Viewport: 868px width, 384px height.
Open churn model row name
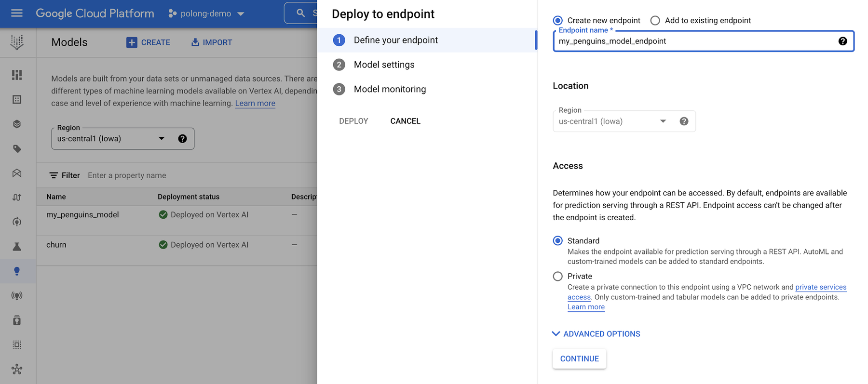[x=56, y=245]
